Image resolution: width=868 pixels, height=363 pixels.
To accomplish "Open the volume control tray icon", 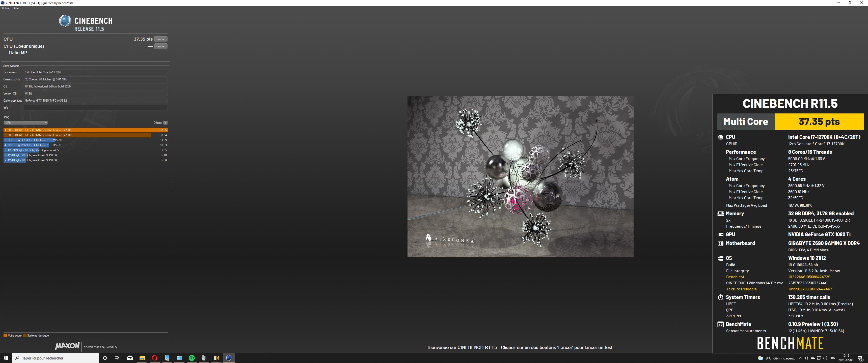I will click(x=825, y=358).
